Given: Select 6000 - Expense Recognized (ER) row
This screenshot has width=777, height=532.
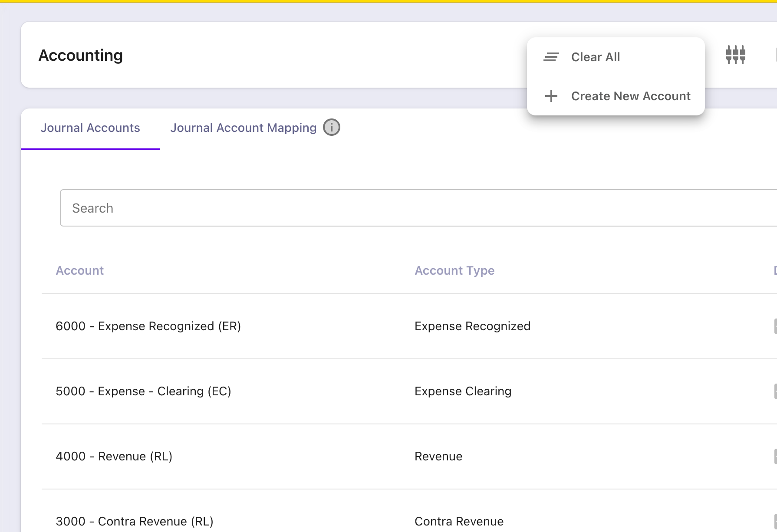Looking at the screenshot, I should (409, 326).
